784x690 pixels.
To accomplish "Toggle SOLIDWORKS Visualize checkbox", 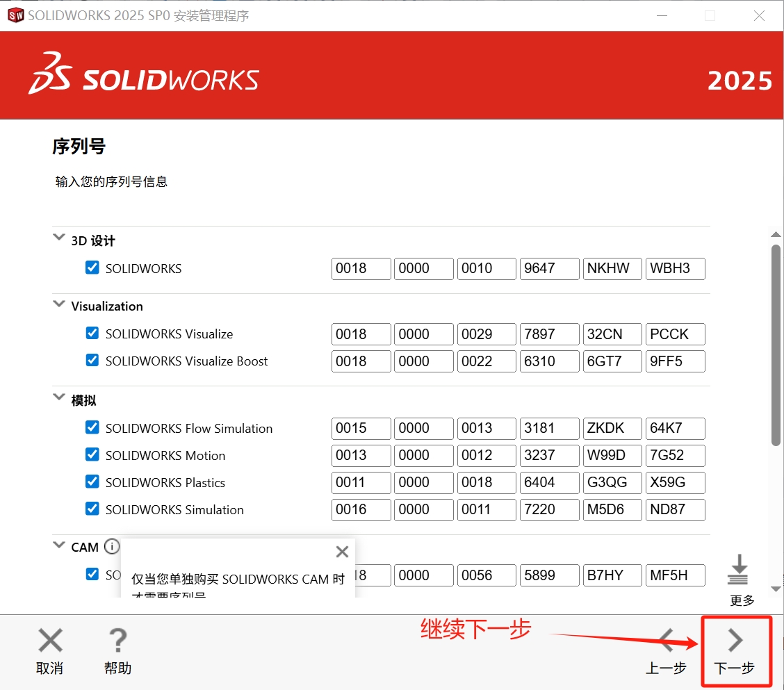I will click(x=92, y=333).
